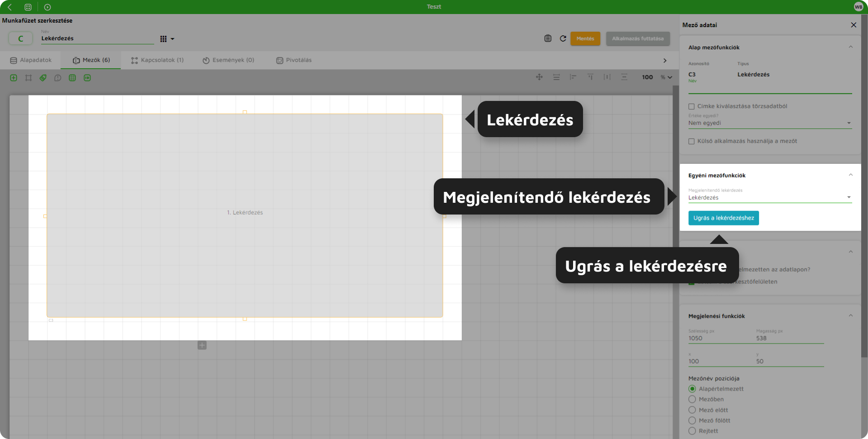Open the Nem egyedi dropdown
Viewport: 868px width, 439px height.
click(770, 123)
